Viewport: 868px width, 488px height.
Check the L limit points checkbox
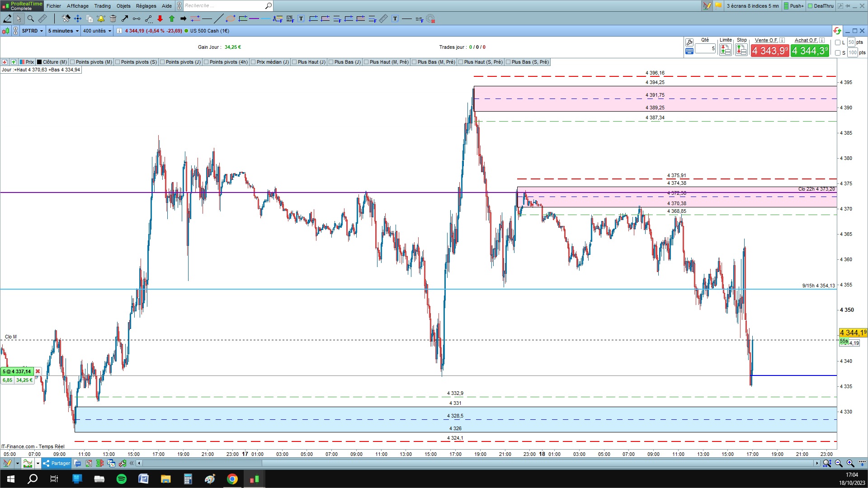click(x=838, y=42)
